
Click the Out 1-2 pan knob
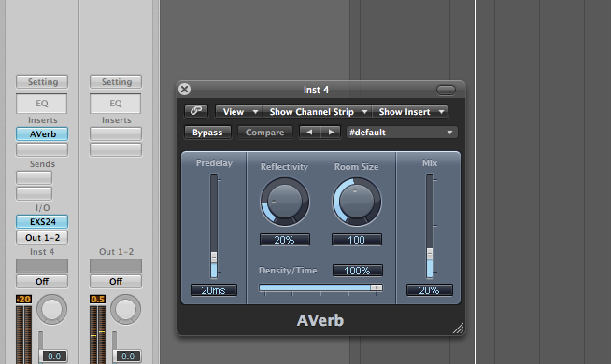(x=125, y=310)
